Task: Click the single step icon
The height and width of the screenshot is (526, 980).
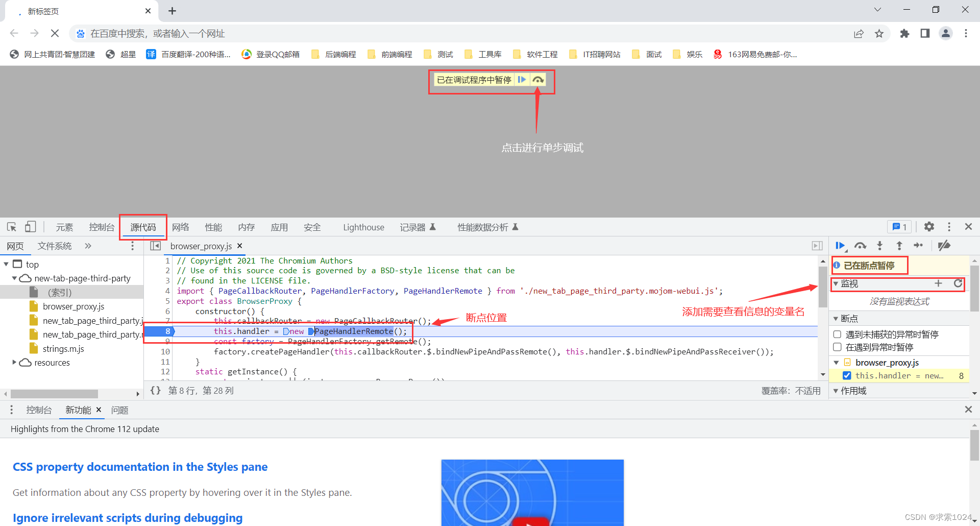Action: coord(919,246)
